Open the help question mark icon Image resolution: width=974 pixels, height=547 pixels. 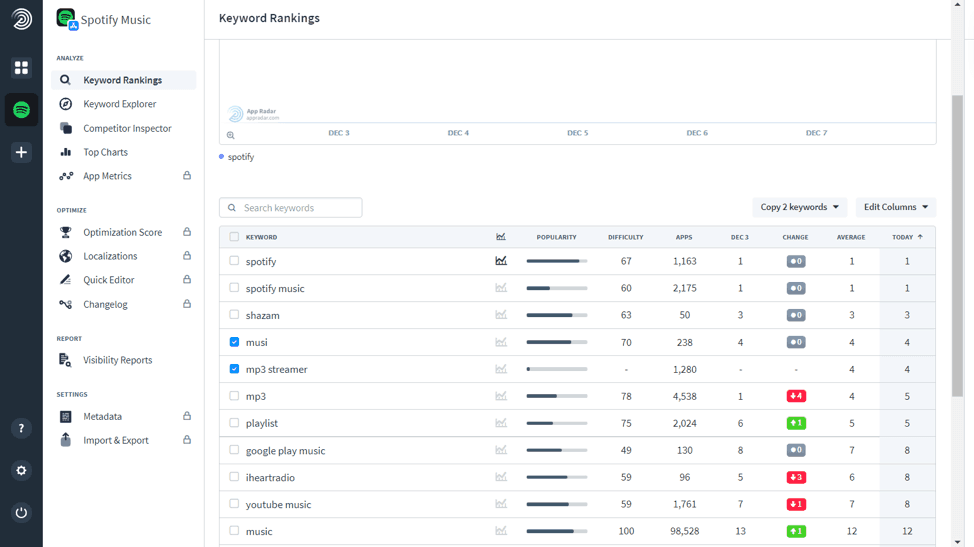[x=21, y=428]
